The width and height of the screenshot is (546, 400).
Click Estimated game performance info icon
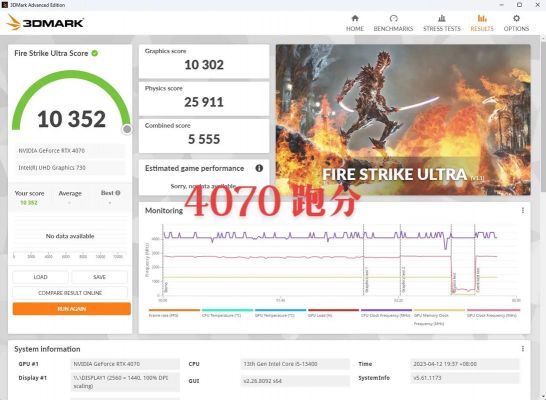(x=259, y=168)
